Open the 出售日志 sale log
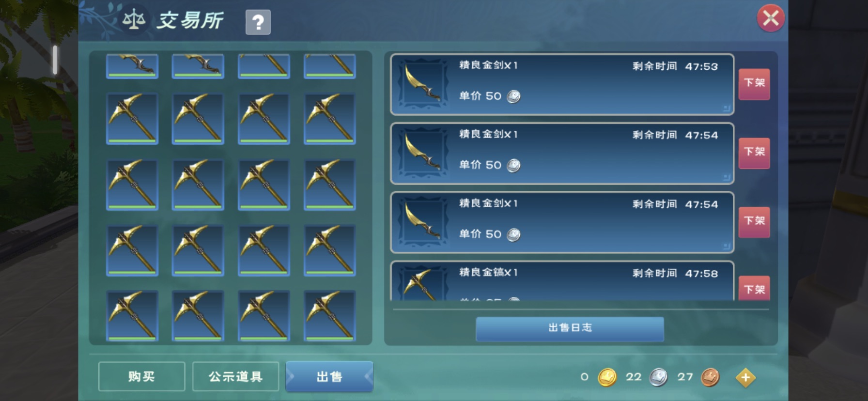 pos(570,328)
